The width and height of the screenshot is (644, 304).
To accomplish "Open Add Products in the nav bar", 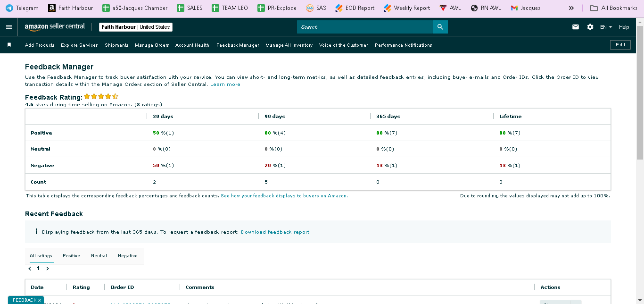I will click(x=40, y=45).
